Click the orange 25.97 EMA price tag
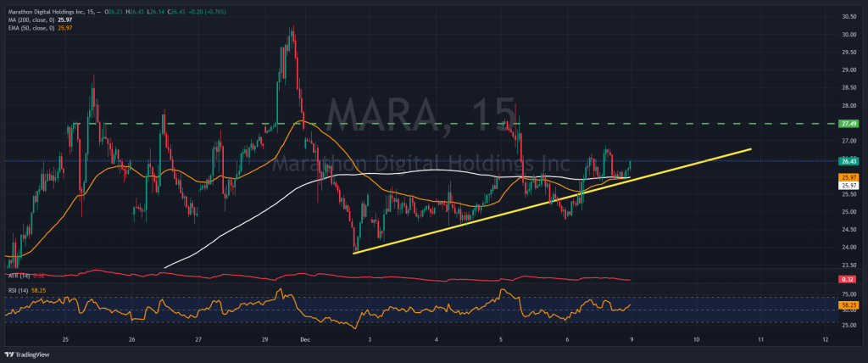The image size is (868, 363). [x=848, y=177]
